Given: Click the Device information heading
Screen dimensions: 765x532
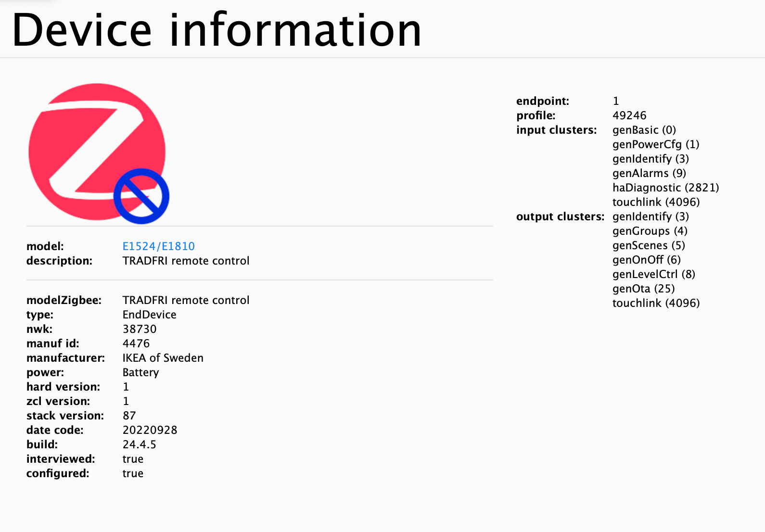Looking at the screenshot, I should coord(217,30).
